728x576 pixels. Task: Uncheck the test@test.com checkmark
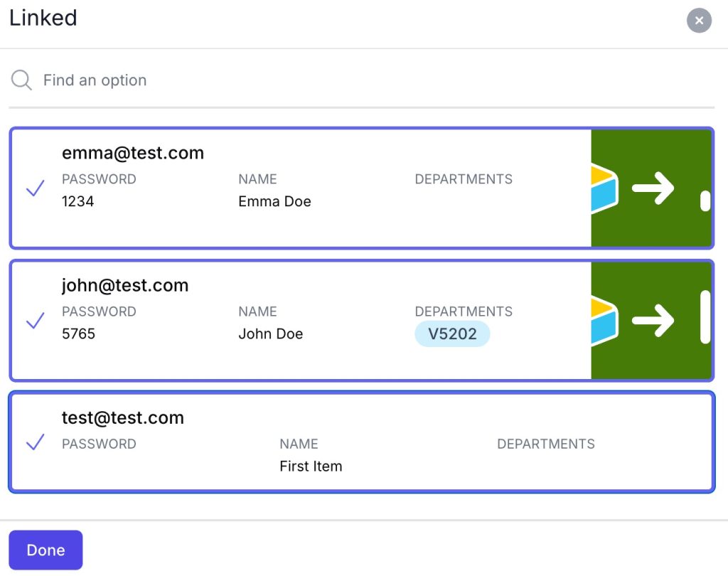click(35, 442)
